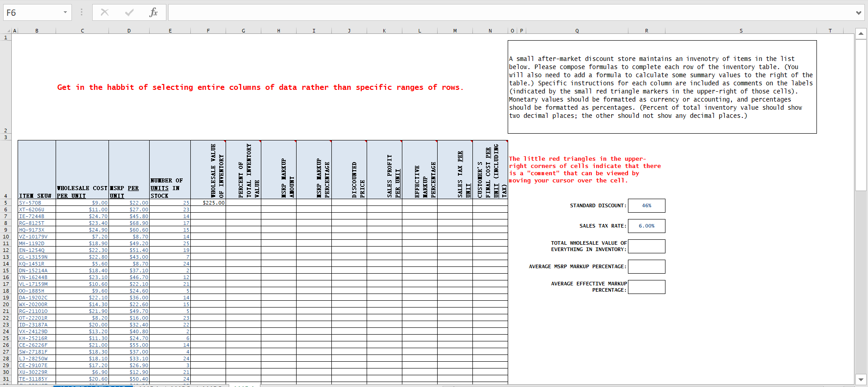Click the PERCENT OF TOTAL INVENTORY VALUE header
This screenshot has height=387, width=868.
[243, 170]
